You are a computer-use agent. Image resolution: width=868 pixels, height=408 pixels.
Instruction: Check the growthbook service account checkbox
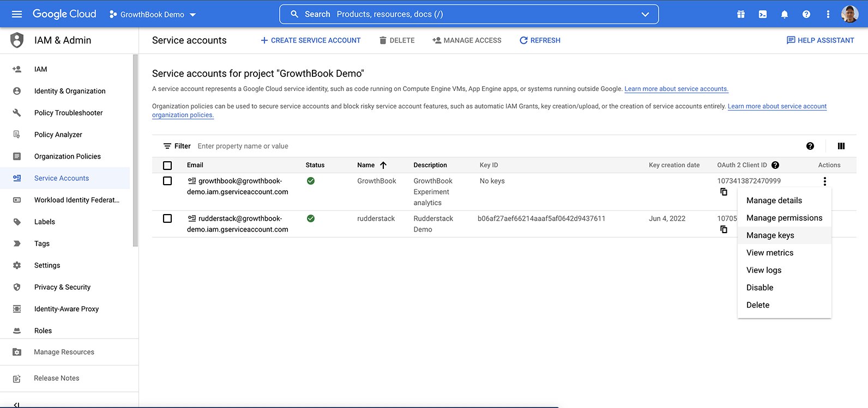167,181
